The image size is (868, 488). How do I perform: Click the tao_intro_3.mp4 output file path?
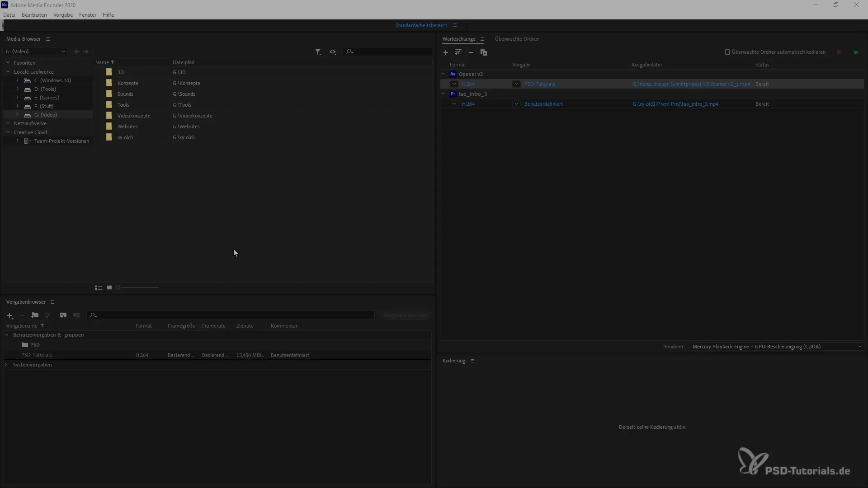(x=675, y=104)
